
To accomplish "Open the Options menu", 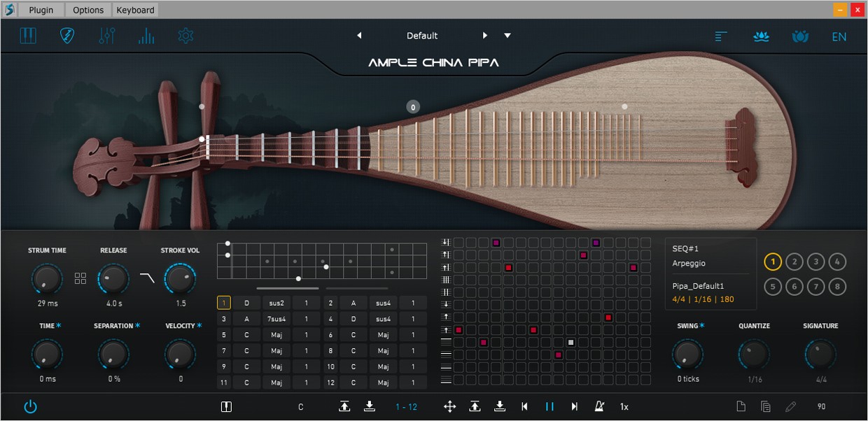I will coord(87,10).
